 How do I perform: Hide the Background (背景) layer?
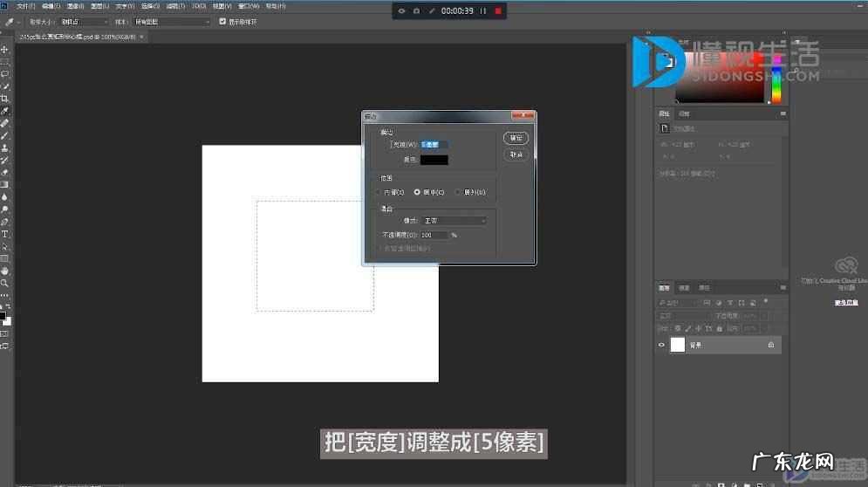661,345
